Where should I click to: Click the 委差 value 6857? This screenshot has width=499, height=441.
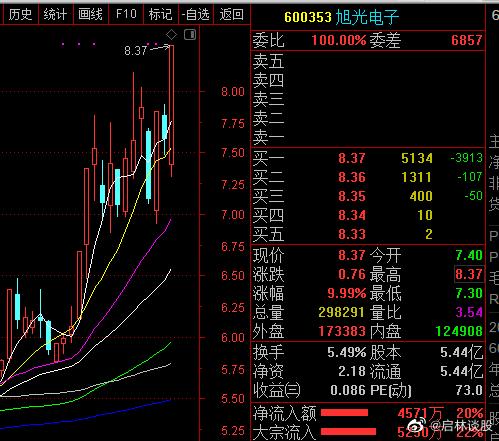coord(467,40)
